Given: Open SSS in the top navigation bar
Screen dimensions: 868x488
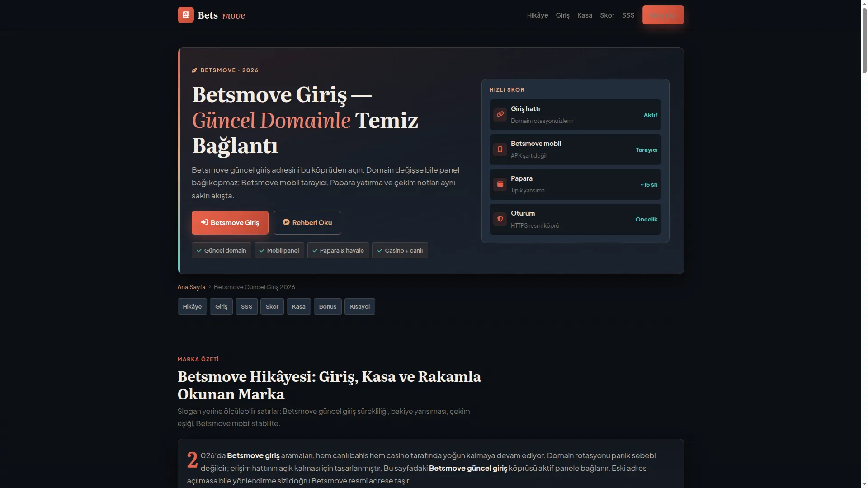Looking at the screenshot, I should pos(628,15).
